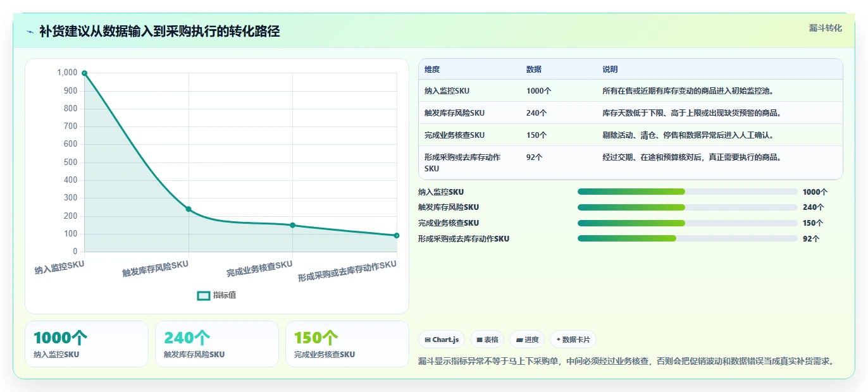Viewport: 868px width, 392px height.
Task: Click x-axis label 触发库存风险SKU
Action: pyautogui.click(x=156, y=268)
